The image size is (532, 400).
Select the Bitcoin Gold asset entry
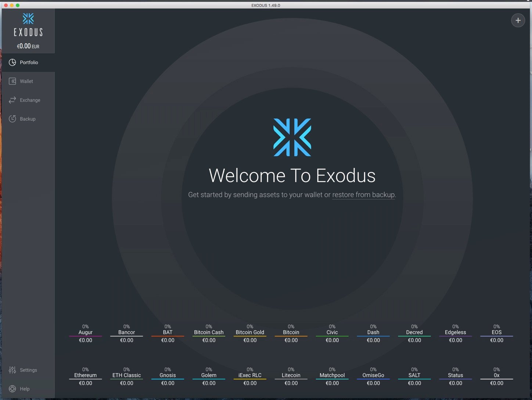[250, 333]
